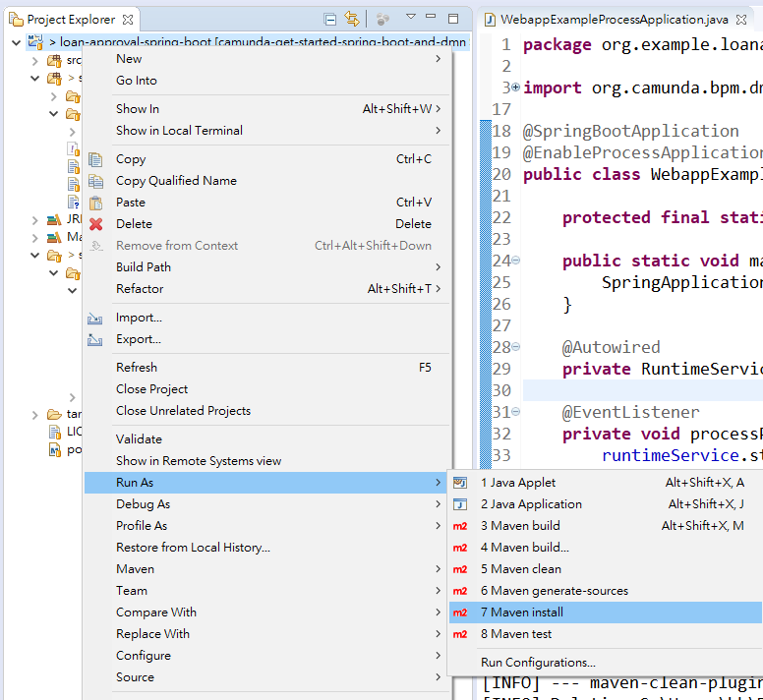Minimize the Project Explorer panel
Screen dimensions: 763x700
coord(432,18)
